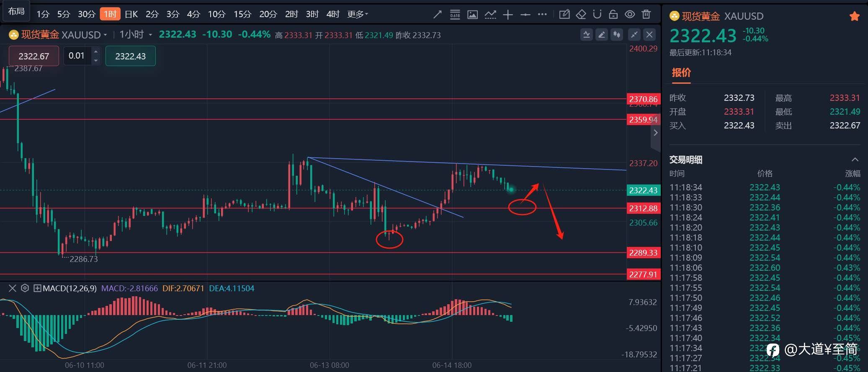Switch to the 日K timeframe tab
Viewport: 868px width, 372px height.
(131, 14)
